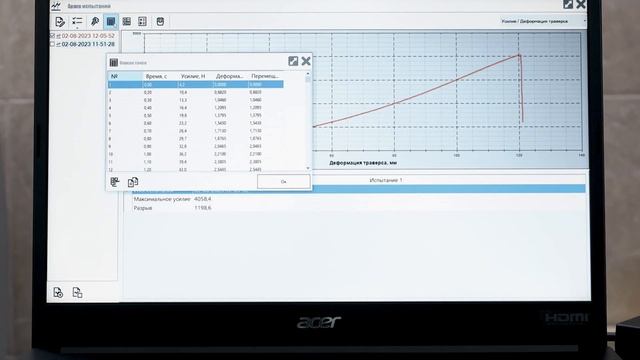Viewport: 640px width, 360px height.
Task: Click the peak point on the red curve
Action: [x=519, y=55]
